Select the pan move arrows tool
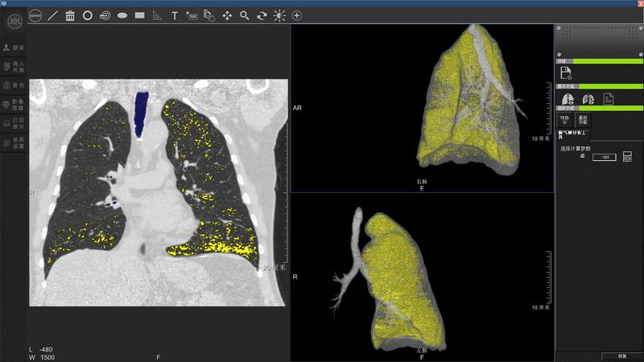 coord(227,15)
